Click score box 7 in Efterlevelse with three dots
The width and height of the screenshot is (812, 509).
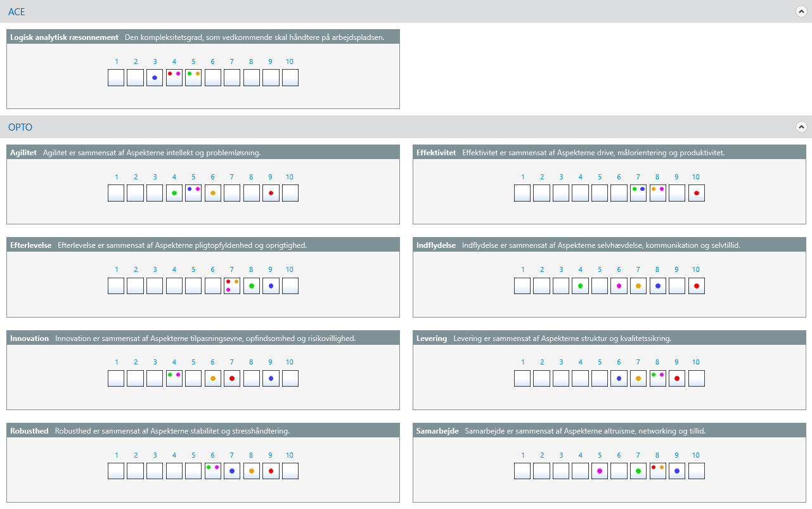click(x=232, y=286)
